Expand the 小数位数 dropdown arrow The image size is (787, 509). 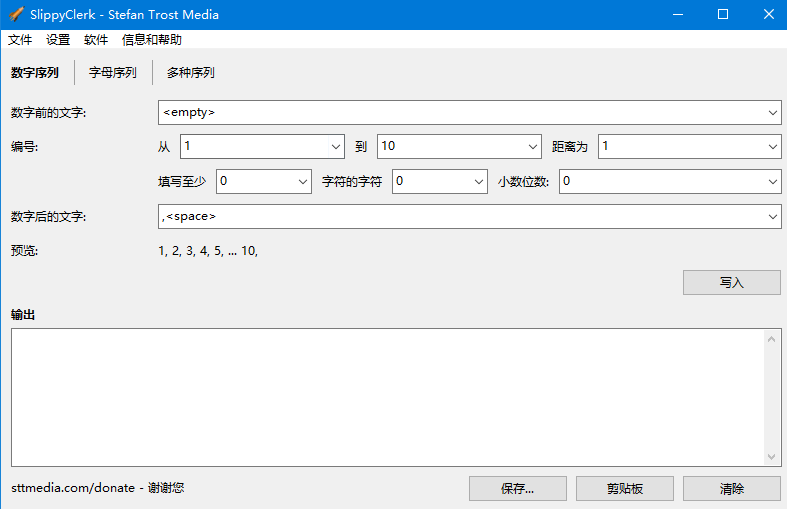772,181
